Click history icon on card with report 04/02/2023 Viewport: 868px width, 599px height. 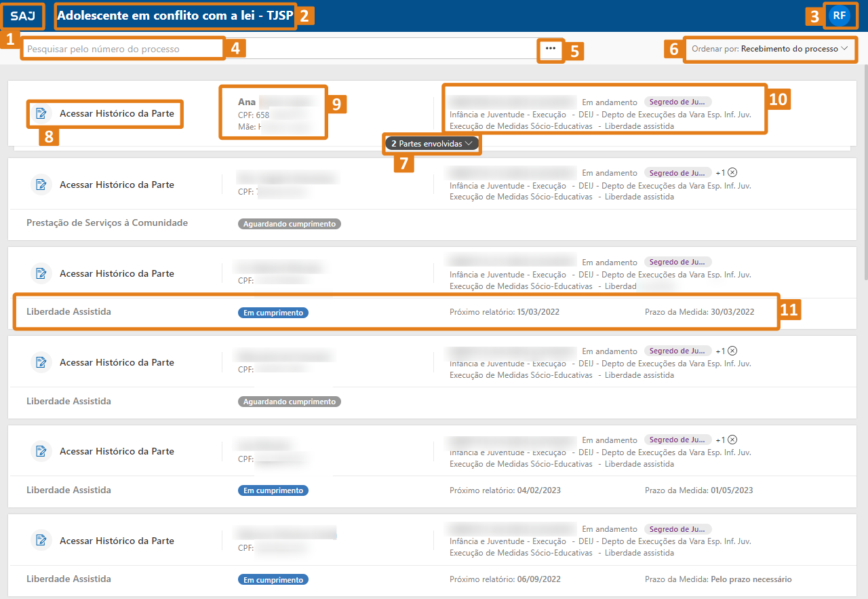coord(41,451)
